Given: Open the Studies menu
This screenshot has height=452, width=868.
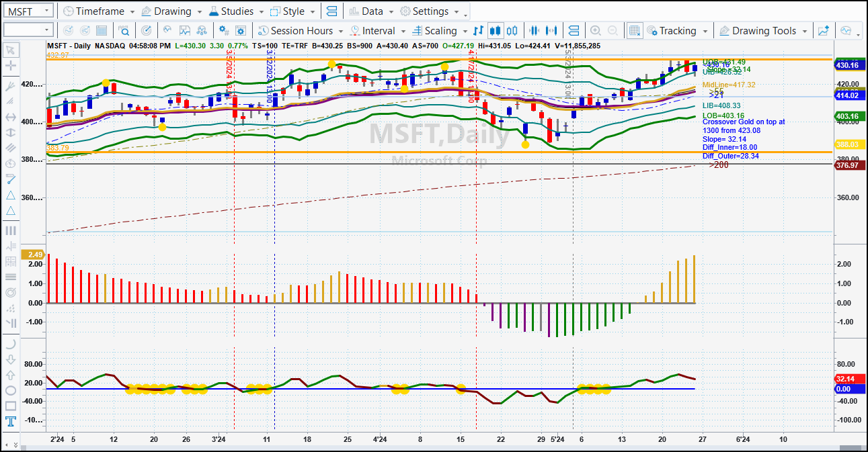Looking at the screenshot, I should 237,11.
